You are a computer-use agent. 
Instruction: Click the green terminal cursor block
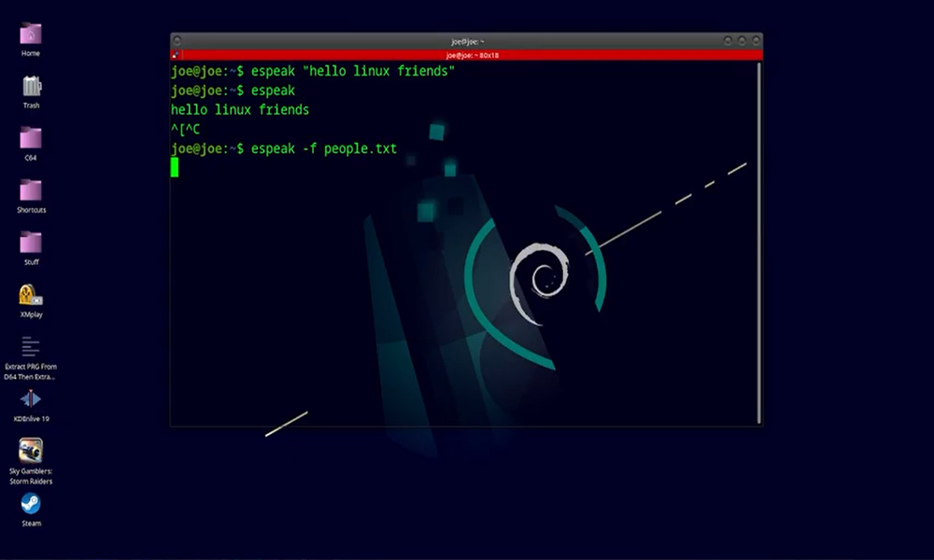coord(175,167)
